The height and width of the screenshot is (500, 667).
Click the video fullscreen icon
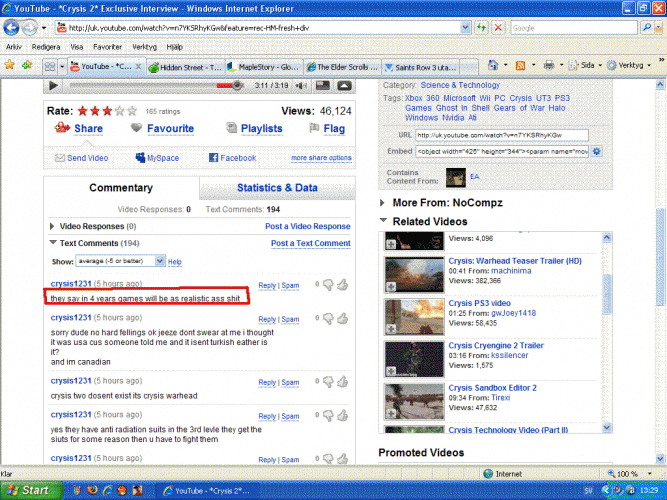(346, 86)
